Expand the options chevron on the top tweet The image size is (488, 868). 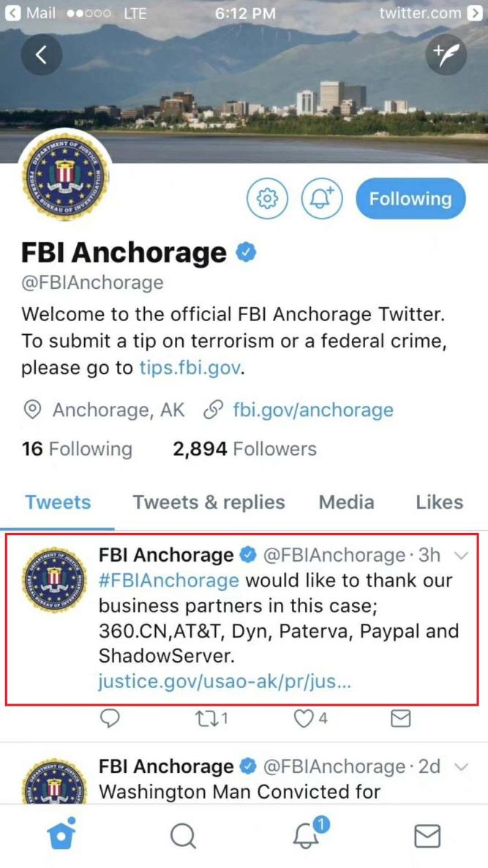click(461, 555)
